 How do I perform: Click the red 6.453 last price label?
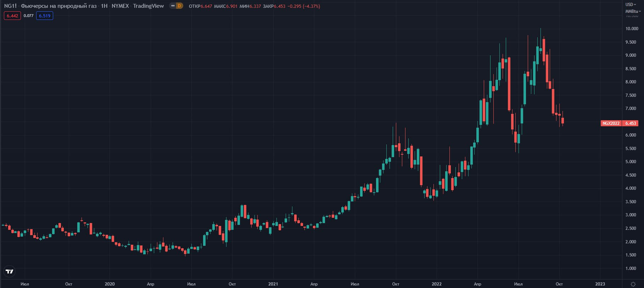[631, 123]
